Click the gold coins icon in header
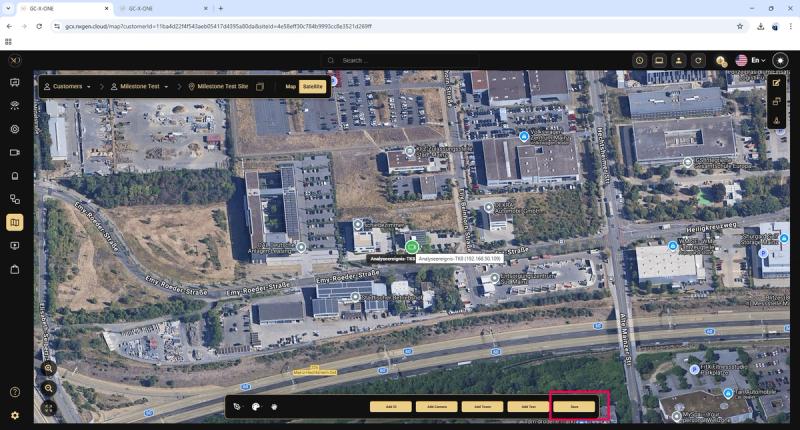Image resolution: width=800 pixels, height=430 pixels. [720, 61]
